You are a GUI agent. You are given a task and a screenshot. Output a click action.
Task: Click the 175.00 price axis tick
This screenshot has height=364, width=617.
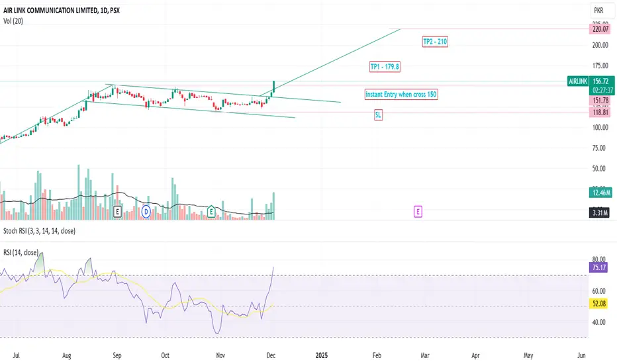click(x=600, y=66)
